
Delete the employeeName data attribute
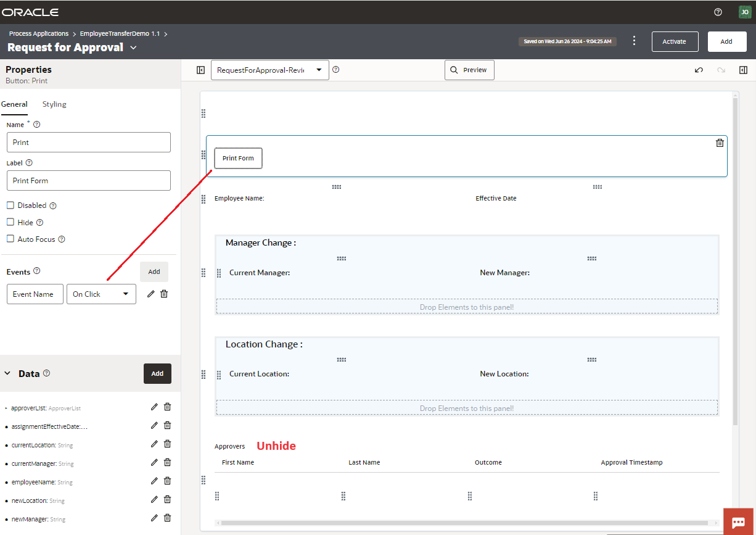tap(167, 481)
